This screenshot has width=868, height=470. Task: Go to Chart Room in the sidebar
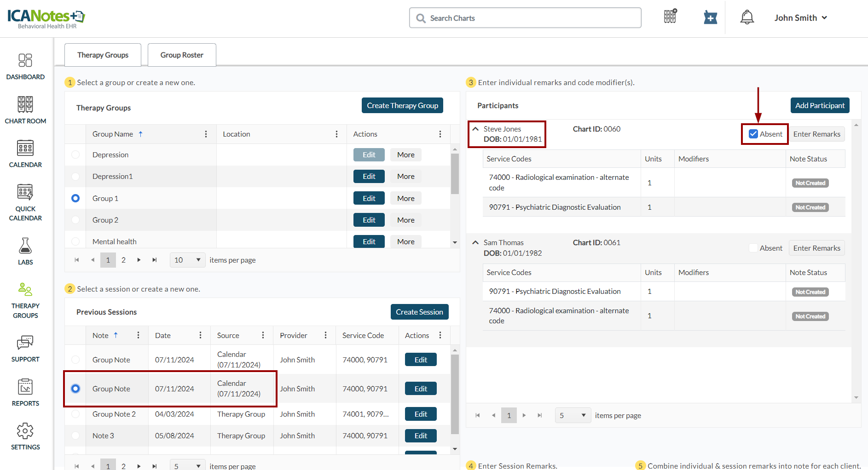pyautogui.click(x=25, y=110)
